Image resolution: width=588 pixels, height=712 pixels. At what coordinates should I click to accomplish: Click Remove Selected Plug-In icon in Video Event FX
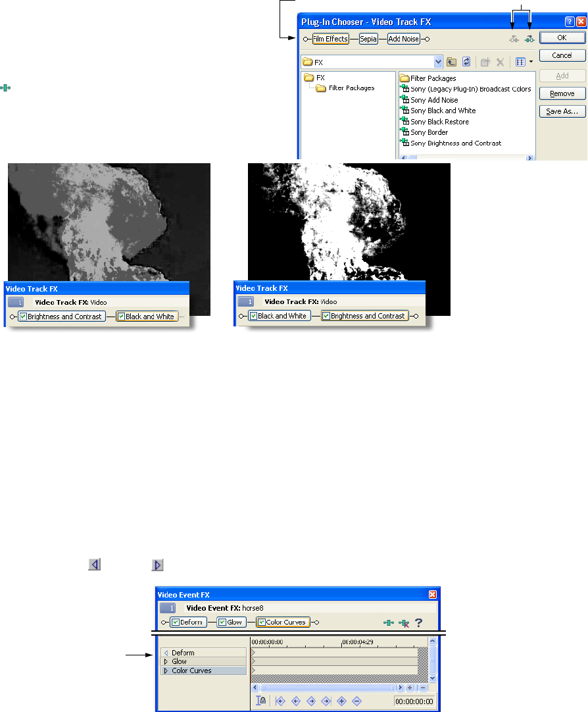(x=403, y=623)
